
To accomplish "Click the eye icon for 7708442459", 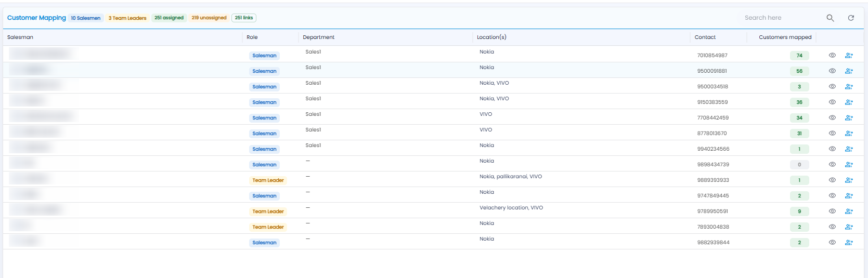I will 832,117.
